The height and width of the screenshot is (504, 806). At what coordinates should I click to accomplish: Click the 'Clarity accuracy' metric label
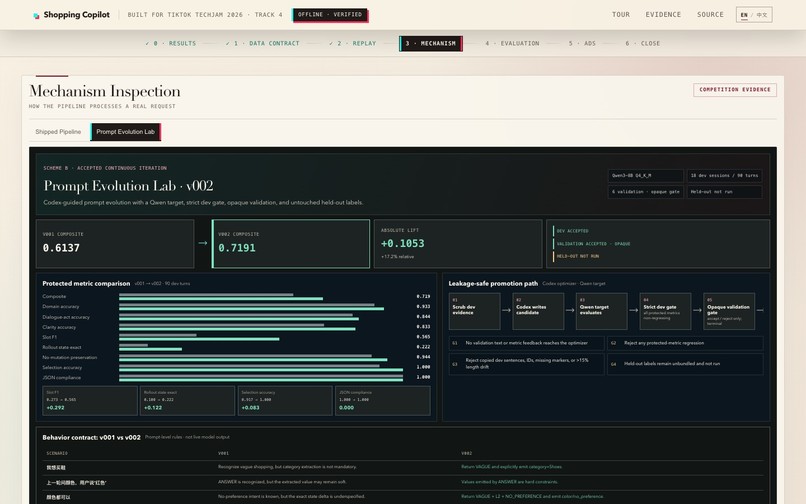59,327
